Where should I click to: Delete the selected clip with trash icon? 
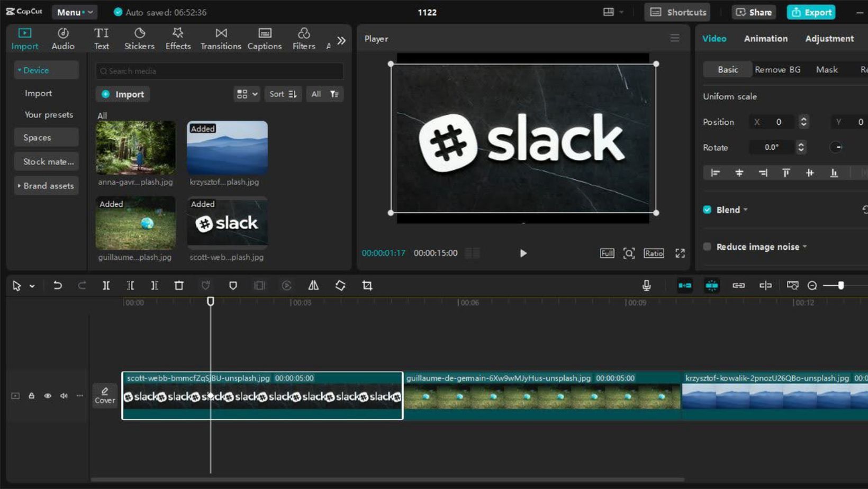[x=179, y=286]
